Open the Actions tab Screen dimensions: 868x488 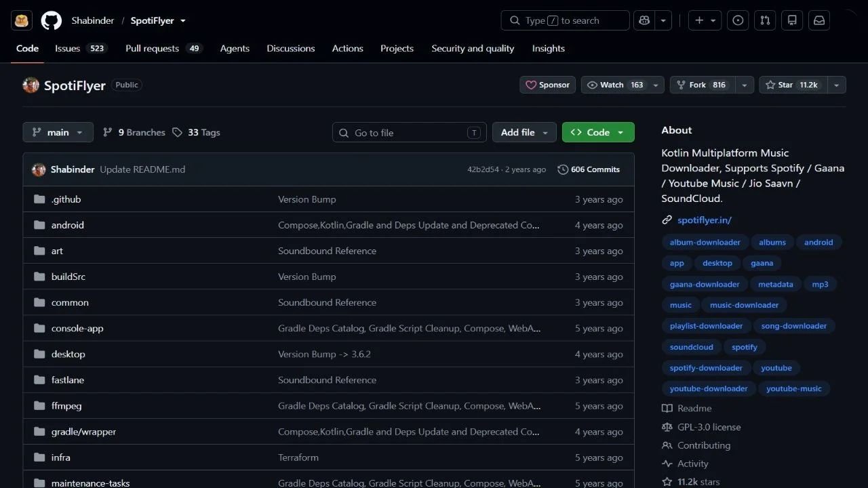point(348,48)
